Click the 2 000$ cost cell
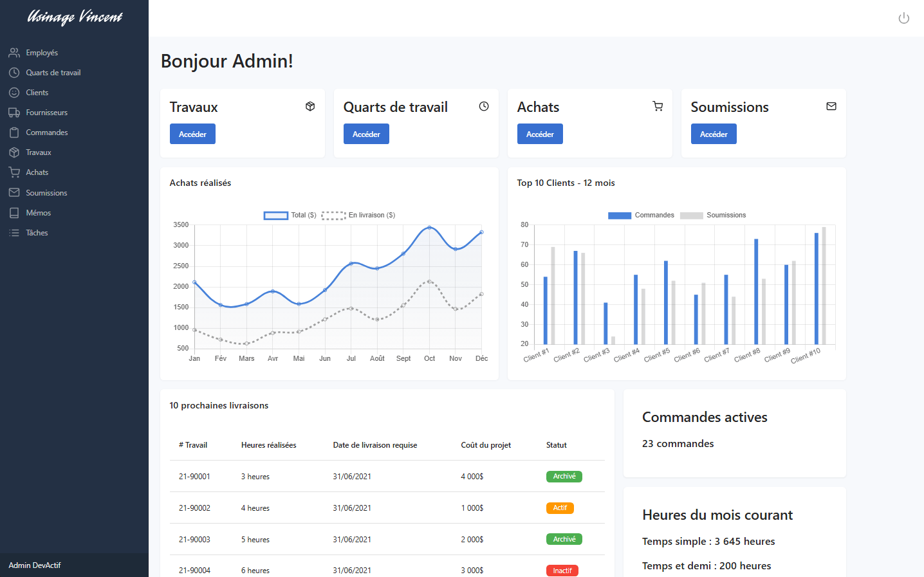The image size is (924, 577). (x=472, y=540)
